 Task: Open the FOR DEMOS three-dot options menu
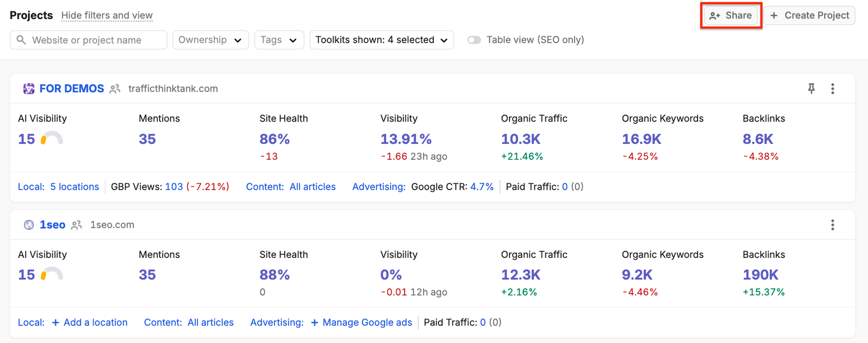tap(833, 88)
